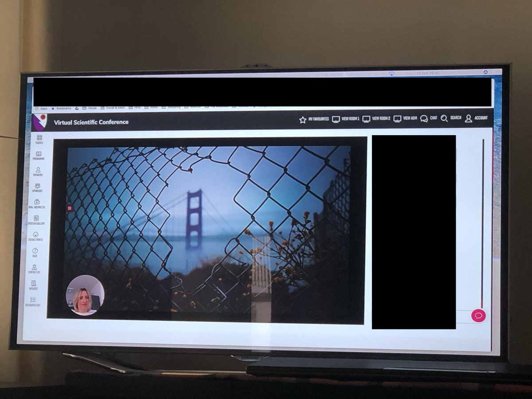Screen dimensions: 532x399
Task: Open My Favourites from top navigation
Action: [x=314, y=119]
